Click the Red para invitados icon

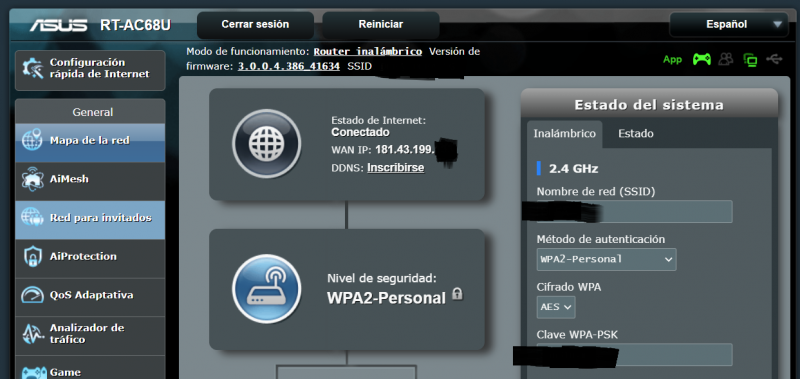click(x=32, y=217)
